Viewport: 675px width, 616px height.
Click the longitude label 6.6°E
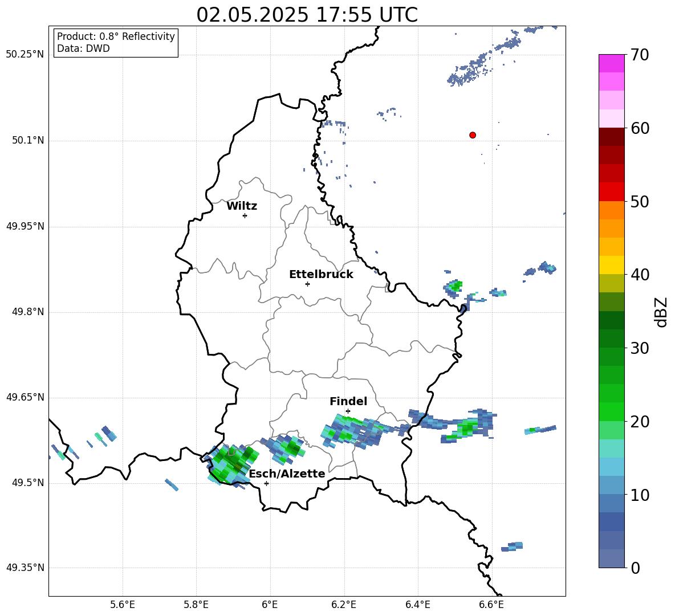click(x=491, y=605)
